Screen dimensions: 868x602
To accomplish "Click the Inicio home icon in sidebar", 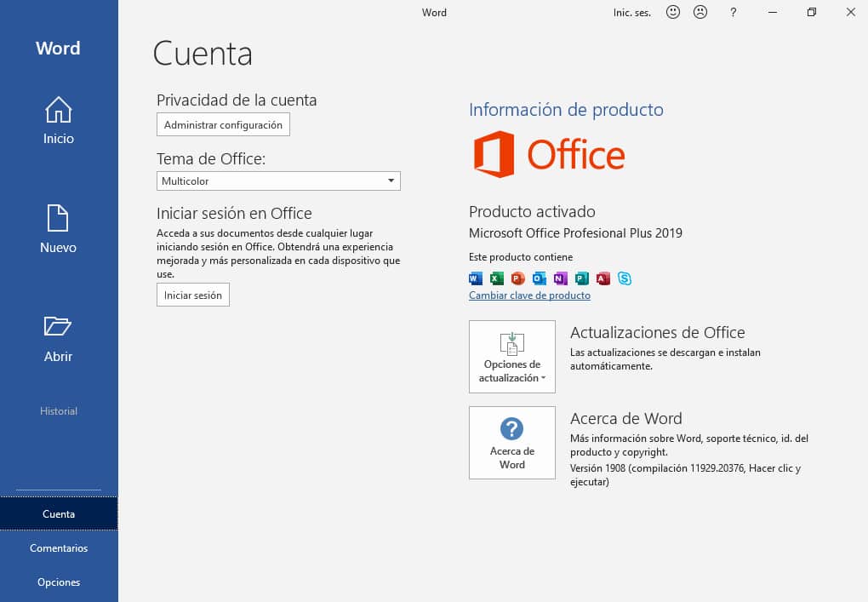I will (58, 110).
